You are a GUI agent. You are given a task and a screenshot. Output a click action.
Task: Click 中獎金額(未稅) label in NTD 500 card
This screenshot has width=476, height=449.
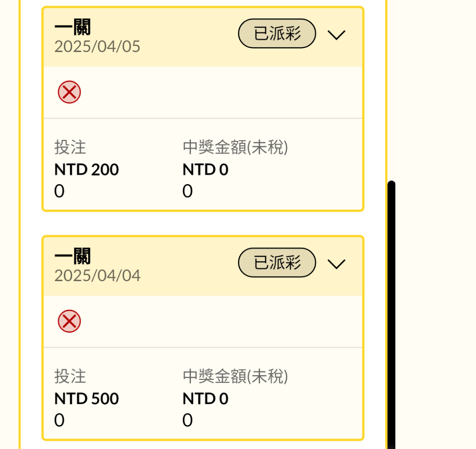[x=235, y=376]
